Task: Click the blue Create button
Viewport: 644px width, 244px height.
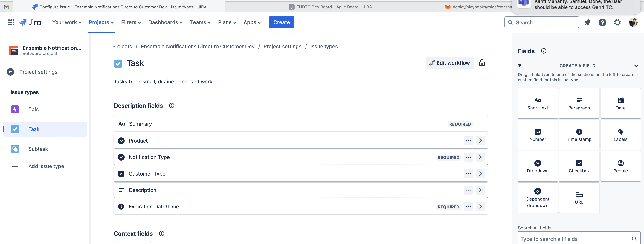Action: tap(282, 22)
